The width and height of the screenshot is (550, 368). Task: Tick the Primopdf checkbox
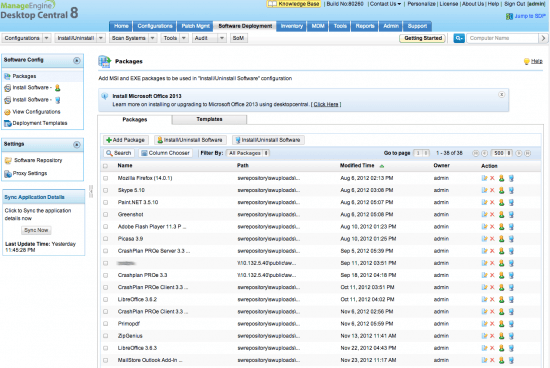[x=106, y=323]
